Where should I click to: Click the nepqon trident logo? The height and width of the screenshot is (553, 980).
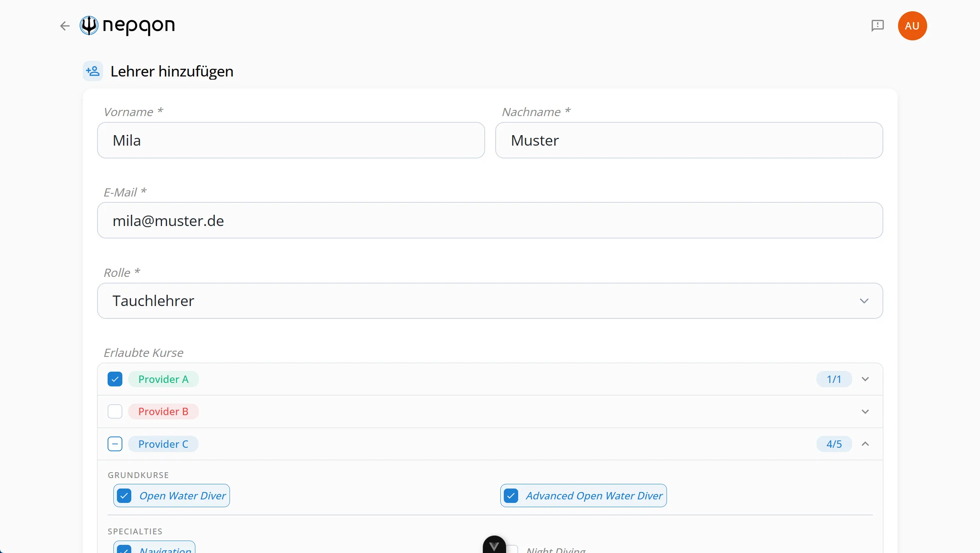(x=89, y=26)
